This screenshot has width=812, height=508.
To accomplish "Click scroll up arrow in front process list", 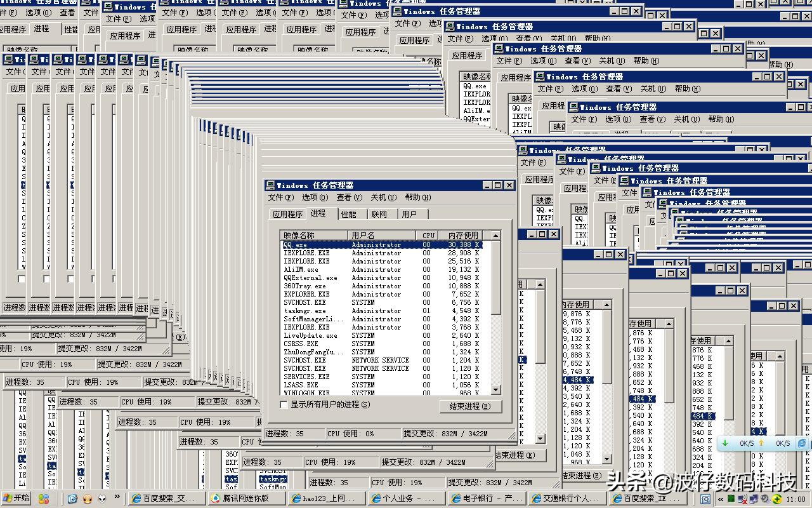I will coord(496,235).
